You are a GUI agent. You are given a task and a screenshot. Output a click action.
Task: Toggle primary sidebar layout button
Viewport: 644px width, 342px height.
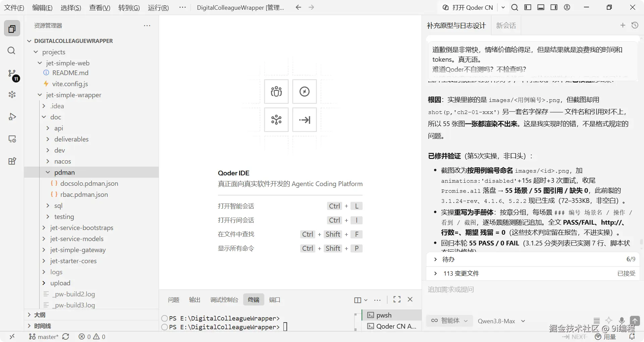click(528, 7)
